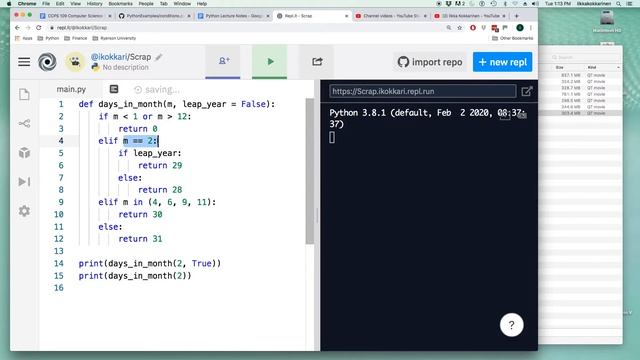Open the Chrome three-dot menu
The width and height of the screenshot is (640, 360).
click(531, 28)
